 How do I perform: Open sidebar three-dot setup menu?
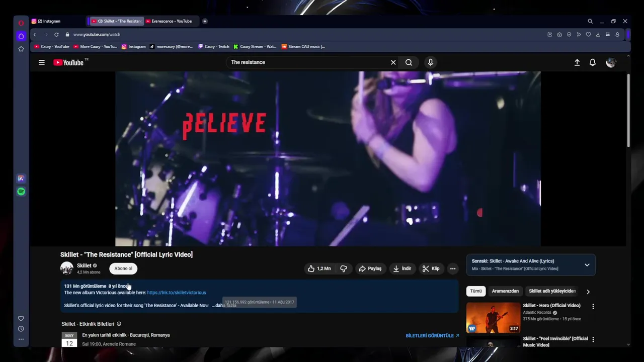tap(21, 339)
